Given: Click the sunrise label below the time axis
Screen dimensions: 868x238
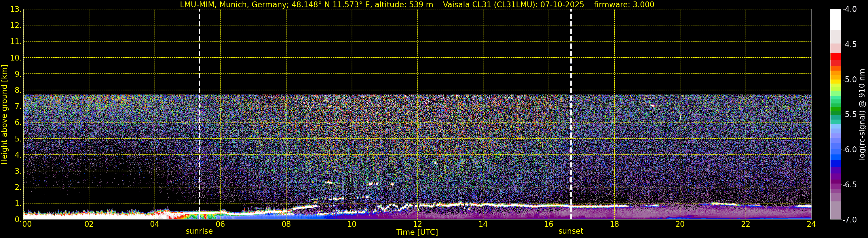Looking at the screenshot, I should pyautogui.click(x=199, y=231).
